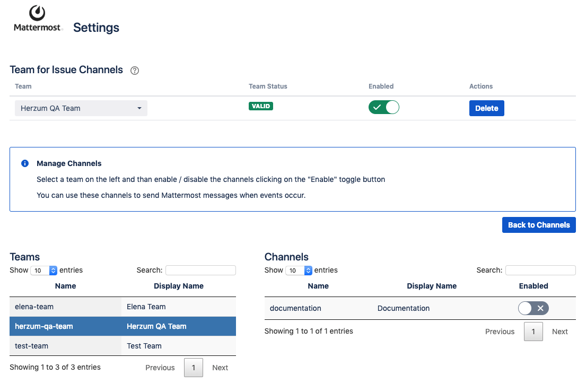
Task: Sort Channels table by Name column
Action: (318, 286)
